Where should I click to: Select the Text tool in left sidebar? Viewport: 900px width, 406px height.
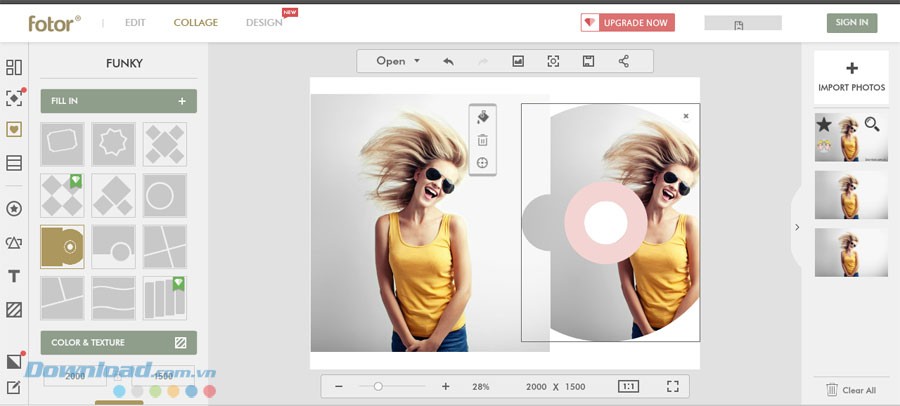pyautogui.click(x=14, y=276)
